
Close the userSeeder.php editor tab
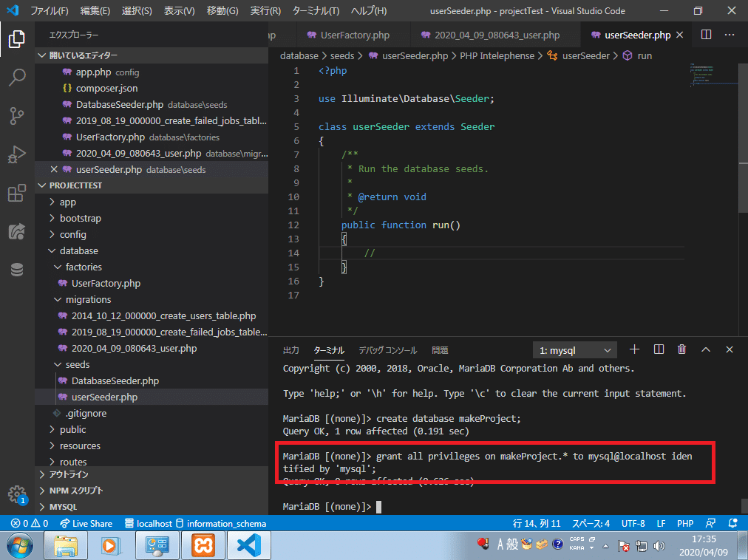[x=680, y=35]
